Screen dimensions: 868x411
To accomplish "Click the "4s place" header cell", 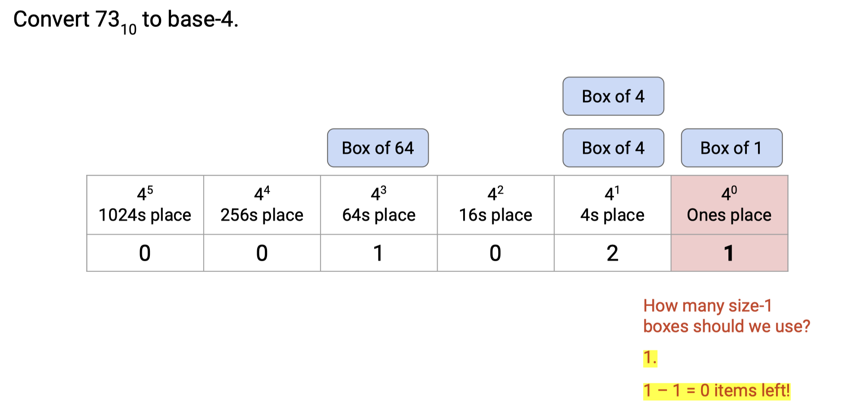I will coord(613,205).
